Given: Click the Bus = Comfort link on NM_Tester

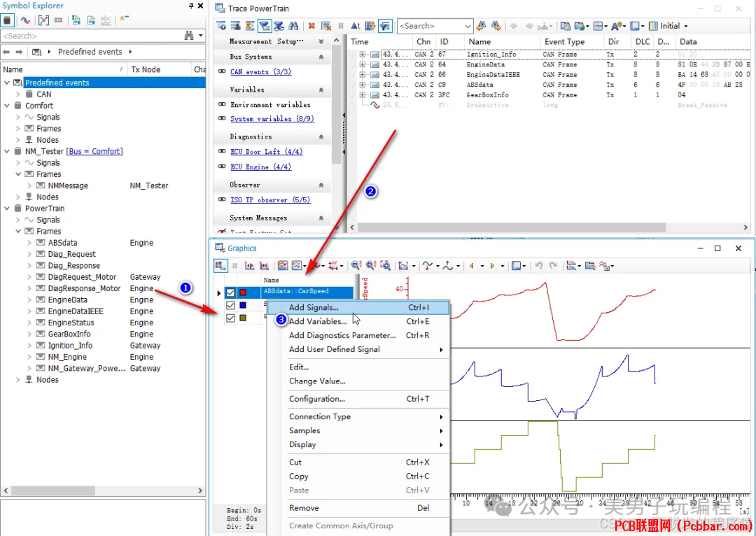Looking at the screenshot, I should click(x=94, y=151).
